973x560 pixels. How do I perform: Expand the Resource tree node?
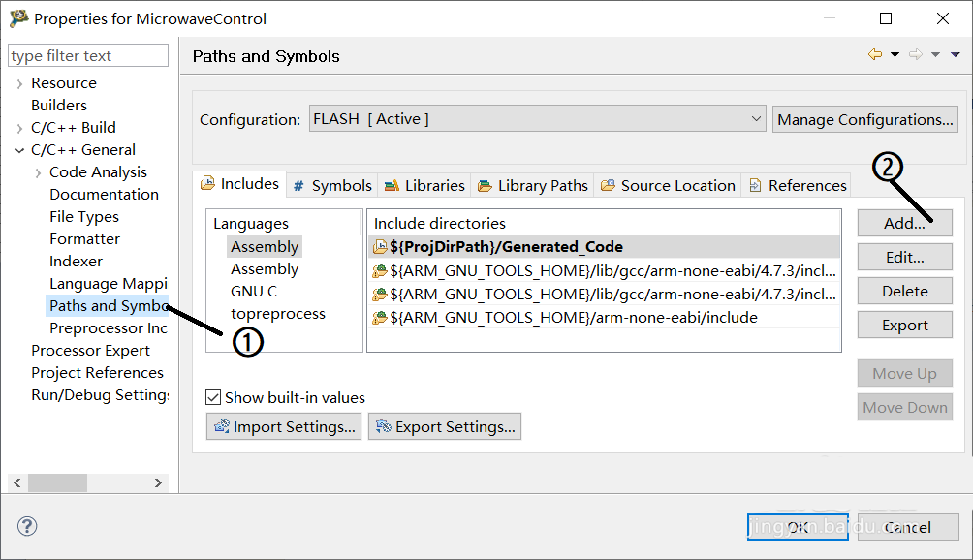(19, 83)
